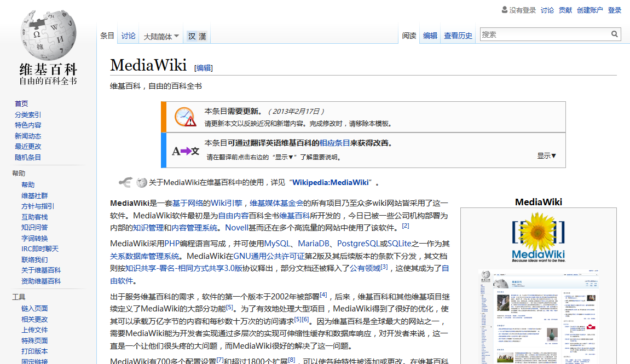This screenshot has height=364, width=630.
Task: Open the top-bar 讨论 user talk link
Action: pyautogui.click(x=547, y=10)
